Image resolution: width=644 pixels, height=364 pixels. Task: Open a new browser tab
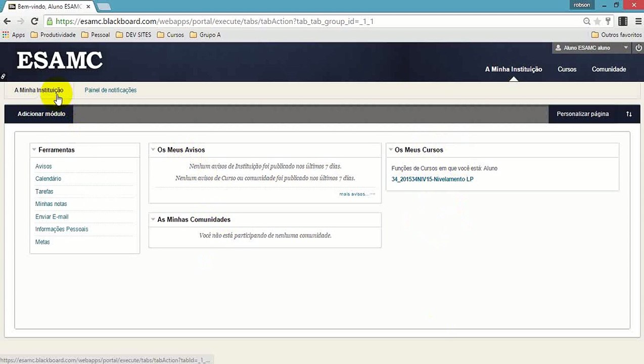click(x=104, y=7)
